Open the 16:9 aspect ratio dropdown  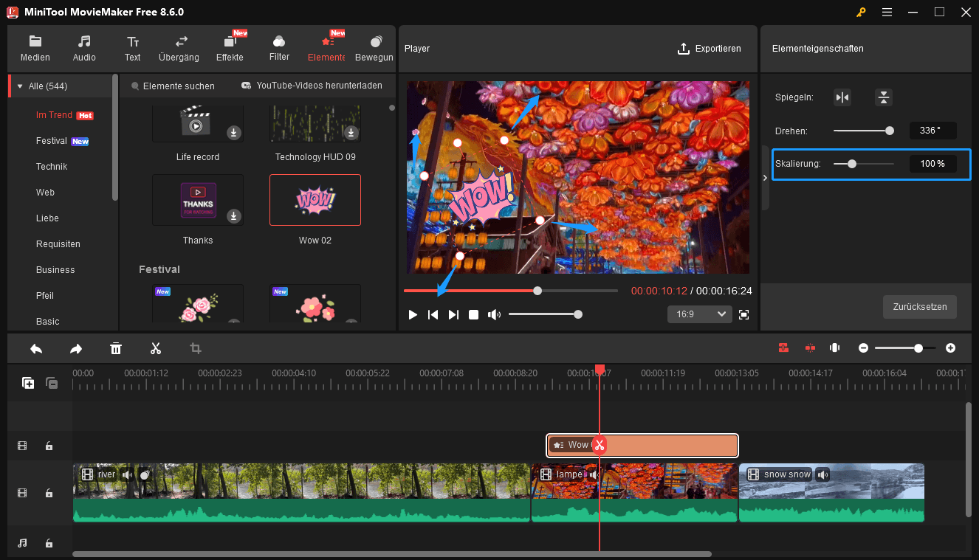click(698, 314)
